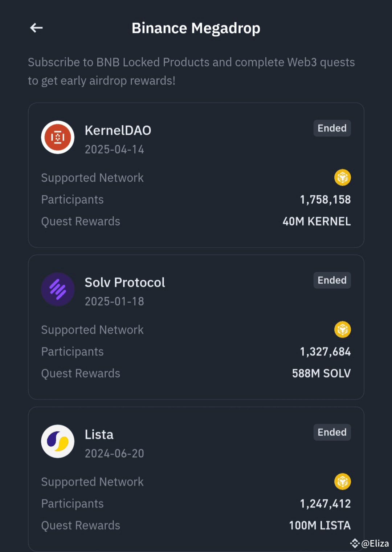This screenshot has width=392, height=552.
Task: Tap KernelDAO participants count 1,758,158
Action: [325, 200]
